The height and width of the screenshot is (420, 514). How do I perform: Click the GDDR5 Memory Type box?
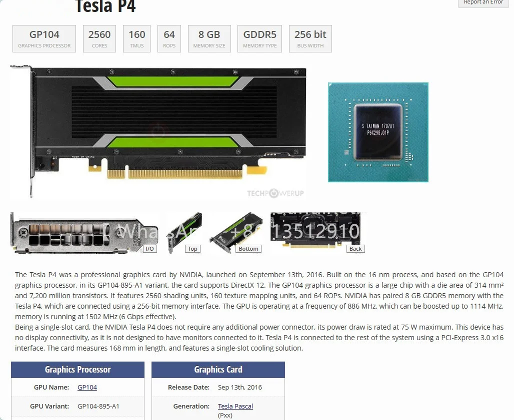[x=259, y=38]
